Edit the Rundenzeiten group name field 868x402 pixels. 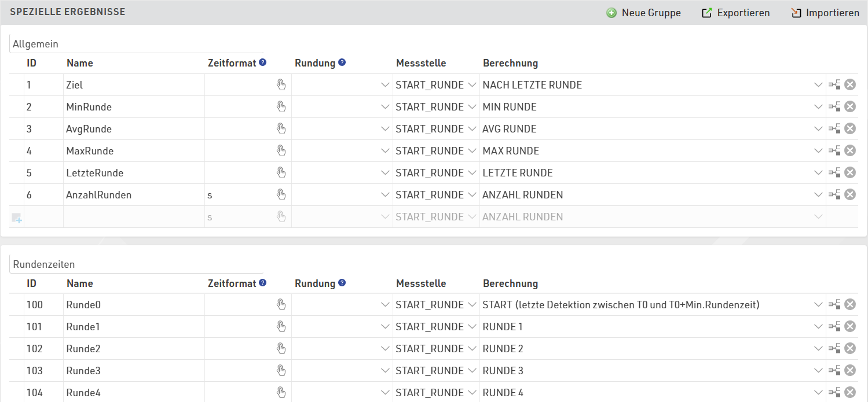[x=136, y=264]
